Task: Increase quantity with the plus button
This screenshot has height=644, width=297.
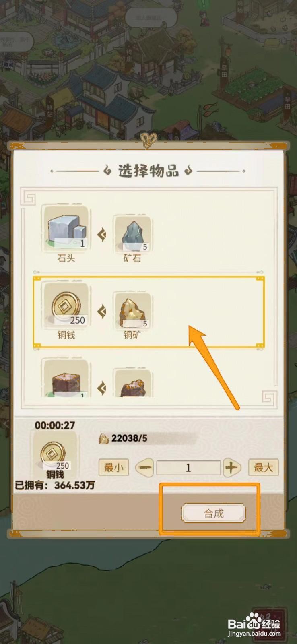Action: pos(231,468)
